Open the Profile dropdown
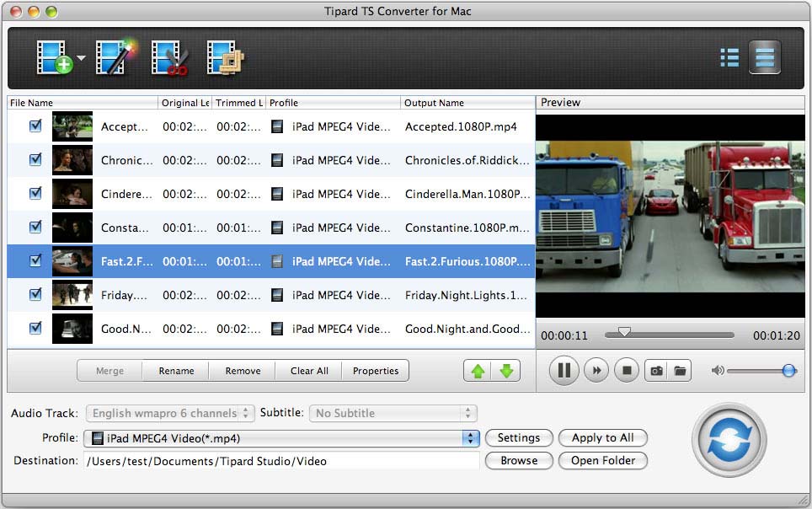The width and height of the screenshot is (812, 509). point(282,437)
